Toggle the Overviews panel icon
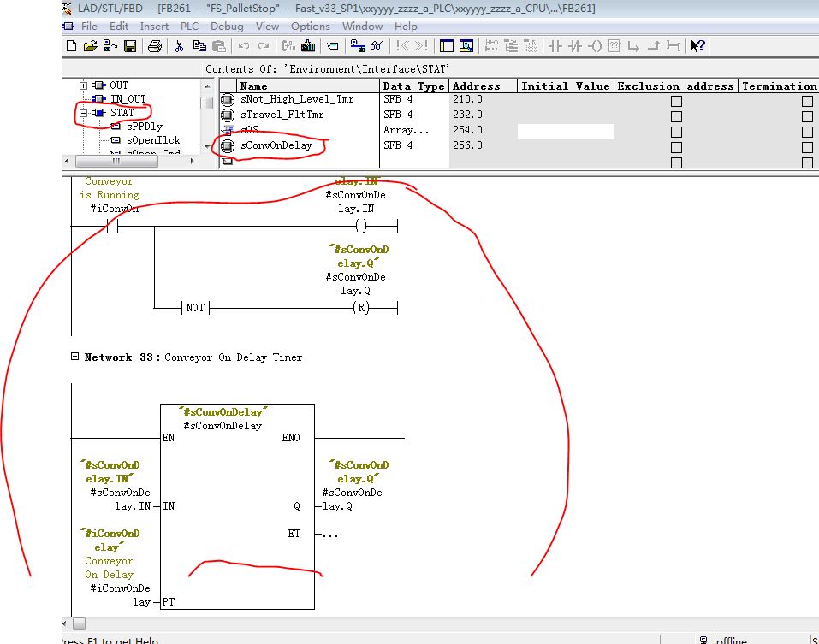This screenshot has height=644, width=819. (447, 46)
